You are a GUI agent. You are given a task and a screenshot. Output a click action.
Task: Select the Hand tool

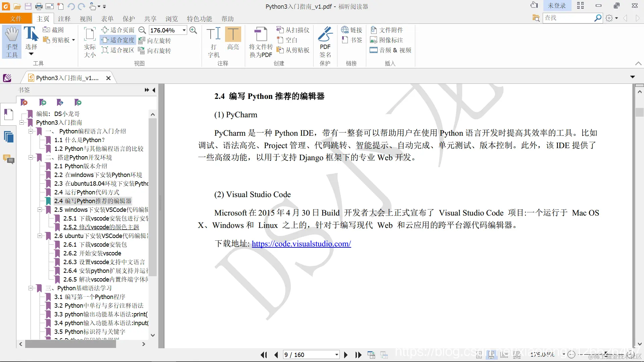[x=12, y=42]
